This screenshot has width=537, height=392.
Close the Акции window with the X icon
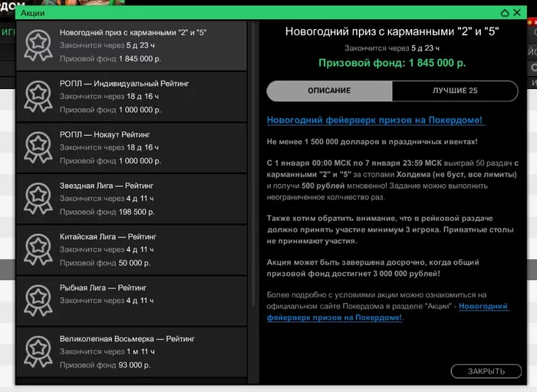(x=517, y=13)
